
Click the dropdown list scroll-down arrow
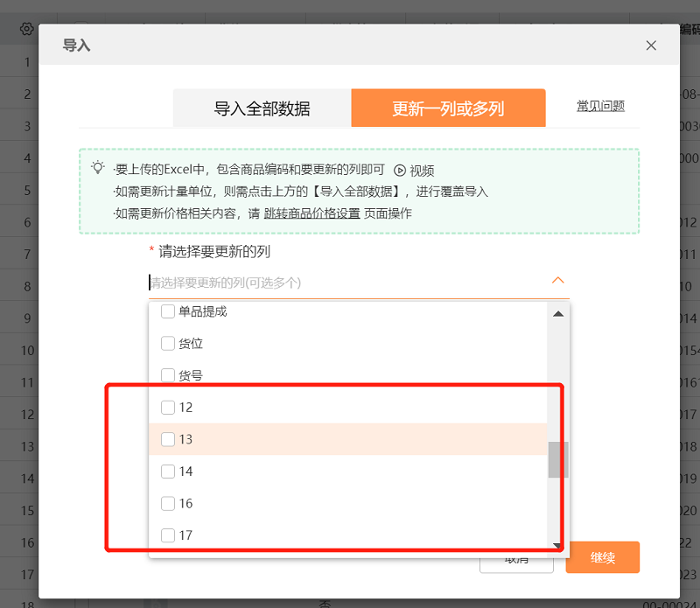pyautogui.click(x=556, y=546)
